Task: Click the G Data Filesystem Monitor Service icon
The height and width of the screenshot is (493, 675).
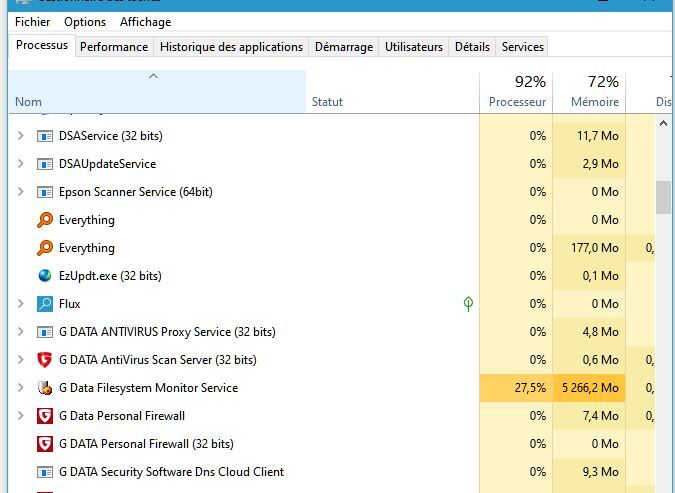Action: [x=44, y=388]
